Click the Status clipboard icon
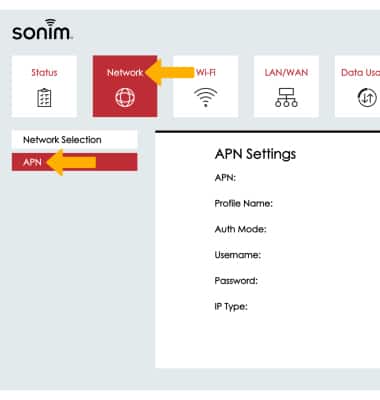This screenshot has height=400, width=380. tap(44, 98)
